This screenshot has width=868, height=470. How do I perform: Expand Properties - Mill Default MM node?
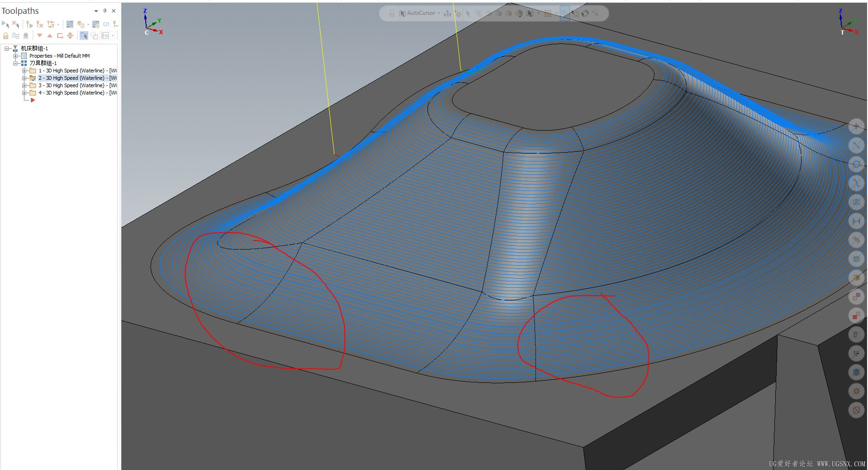[x=15, y=56]
